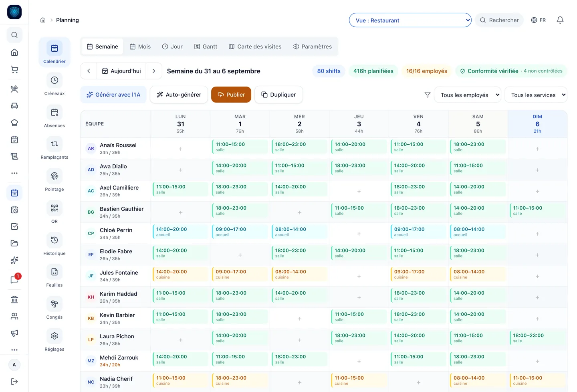Click the Rechercher search field
577x392 pixels.
tap(499, 20)
